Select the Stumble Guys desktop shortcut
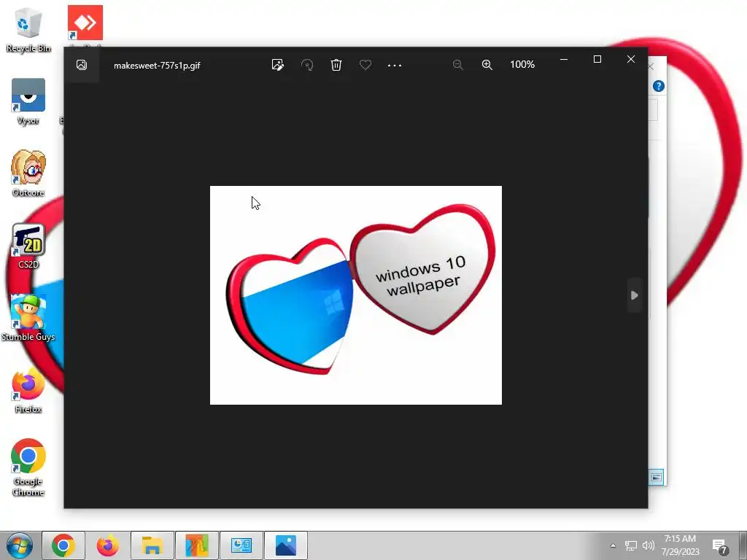The width and height of the screenshot is (747, 560). point(28,318)
